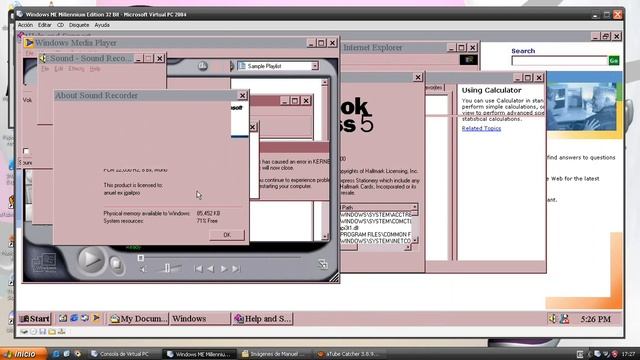Click the Media Player seek bar handle

[x=140, y=258]
